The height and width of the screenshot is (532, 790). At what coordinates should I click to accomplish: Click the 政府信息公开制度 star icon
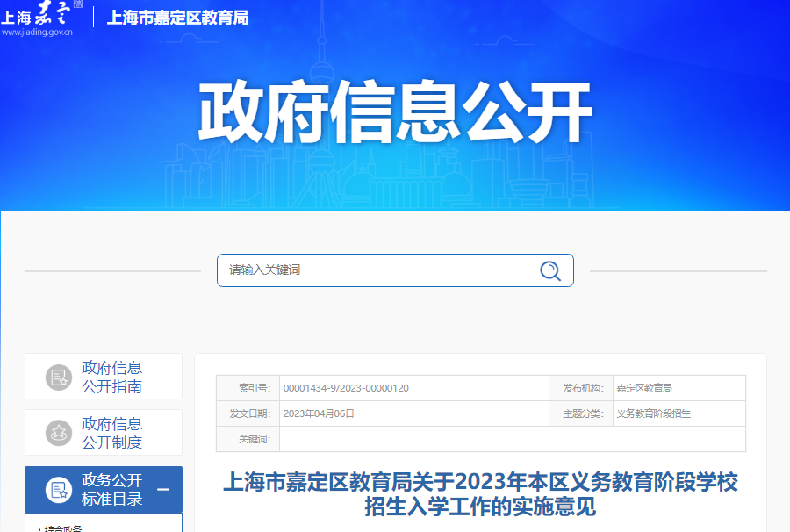(60, 433)
